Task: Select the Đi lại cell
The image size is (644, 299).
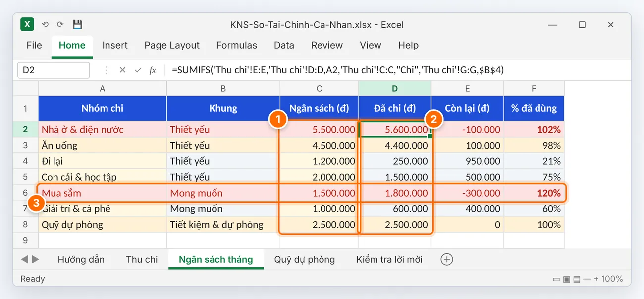Action: (x=103, y=161)
